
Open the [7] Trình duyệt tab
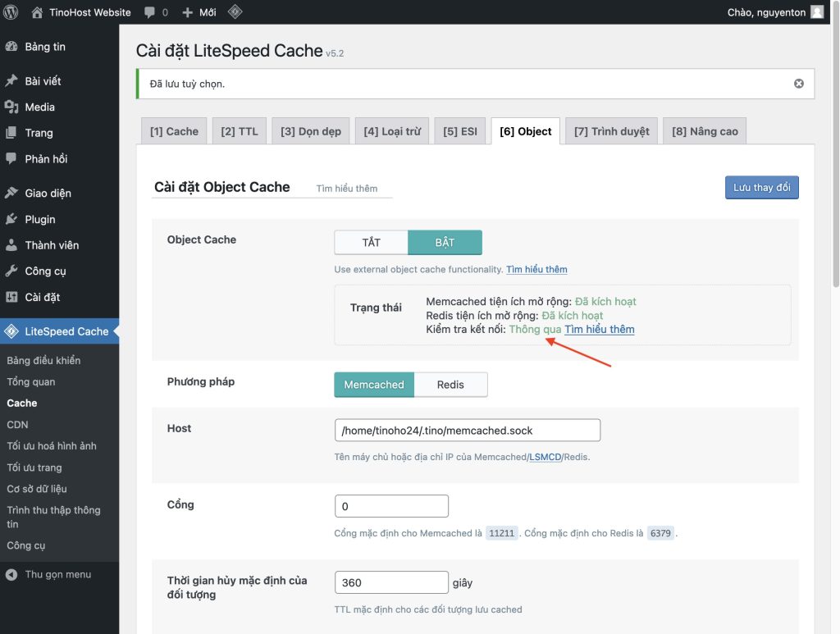point(612,131)
